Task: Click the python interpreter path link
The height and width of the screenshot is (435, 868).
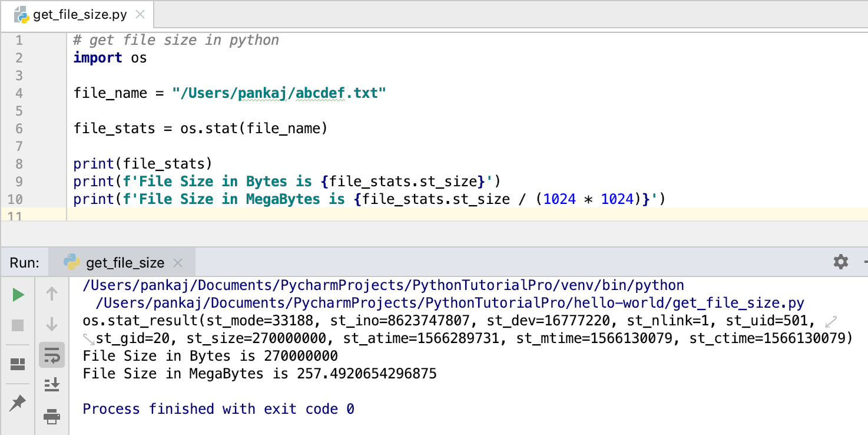Action: pyautogui.click(x=382, y=285)
